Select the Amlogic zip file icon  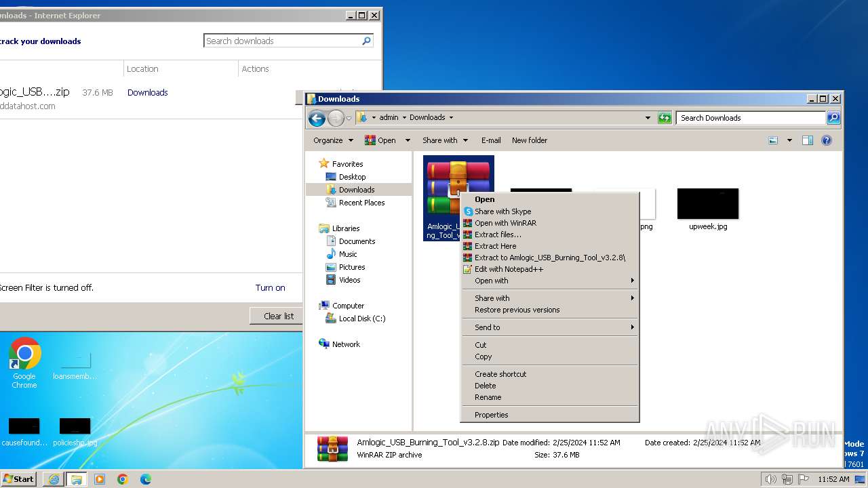click(458, 197)
